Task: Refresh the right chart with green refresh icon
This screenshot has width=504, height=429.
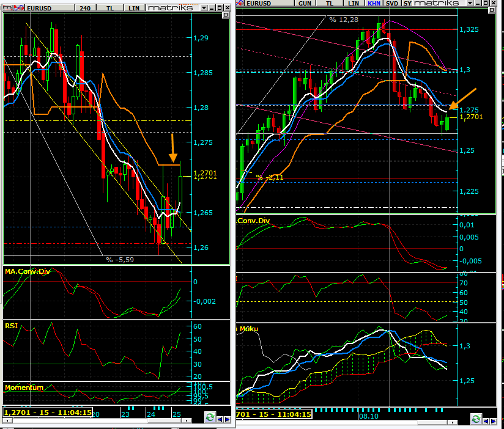Action: coord(476,418)
